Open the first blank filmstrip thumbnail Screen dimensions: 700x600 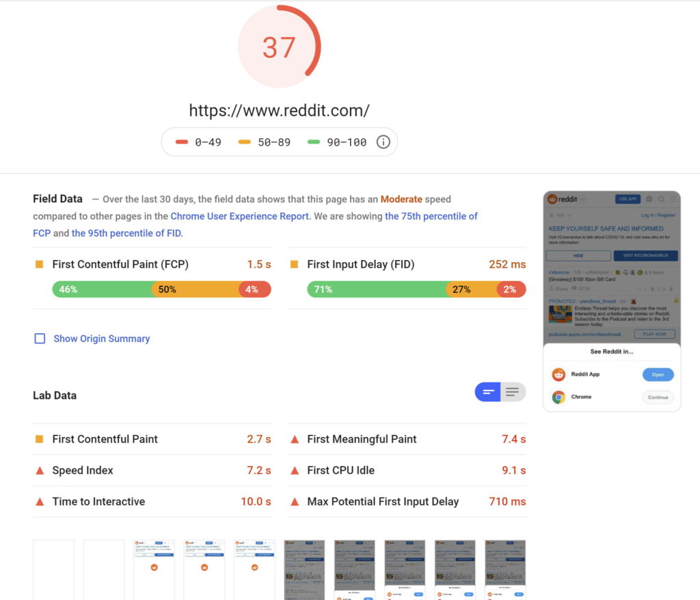point(53,570)
